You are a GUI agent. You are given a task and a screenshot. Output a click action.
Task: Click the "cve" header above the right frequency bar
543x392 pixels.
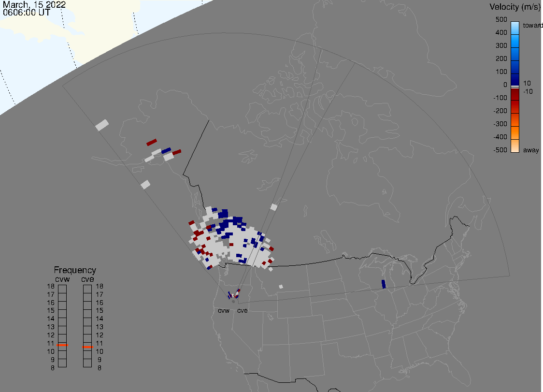[87, 279]
